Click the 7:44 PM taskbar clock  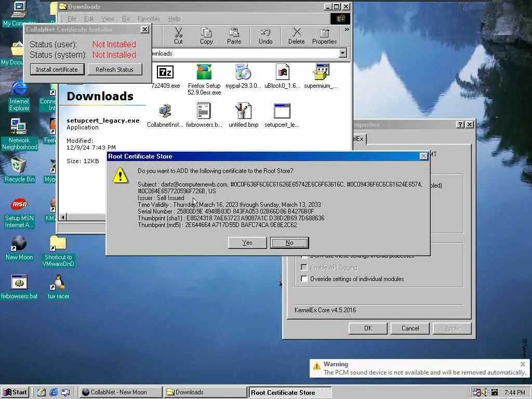514,393
